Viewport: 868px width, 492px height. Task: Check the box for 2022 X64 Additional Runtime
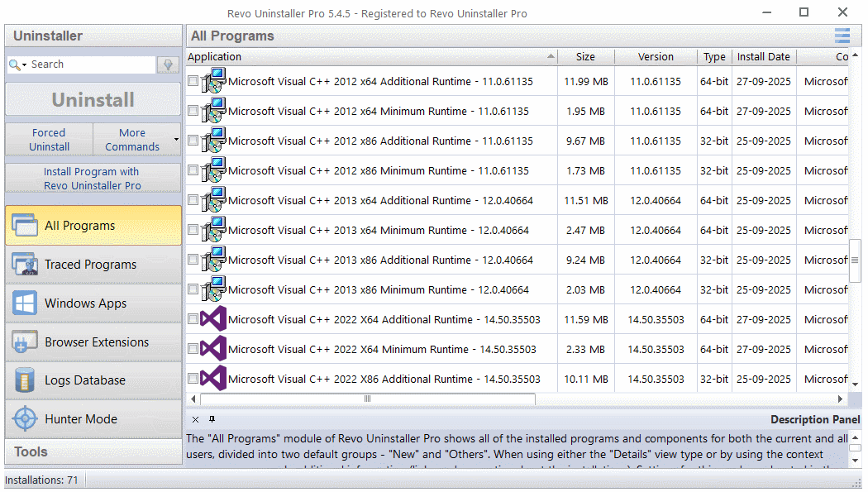click(193, 319)
